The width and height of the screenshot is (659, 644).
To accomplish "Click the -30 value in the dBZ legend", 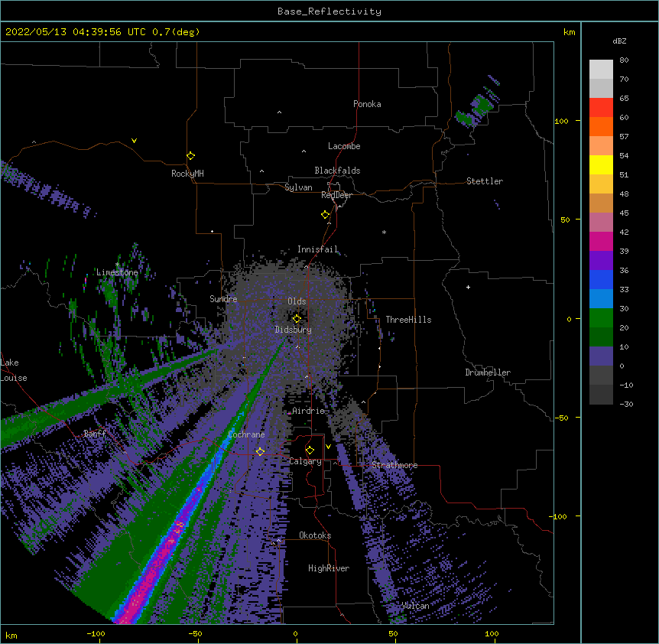I will pyautogui.click(x=626, y=404).
